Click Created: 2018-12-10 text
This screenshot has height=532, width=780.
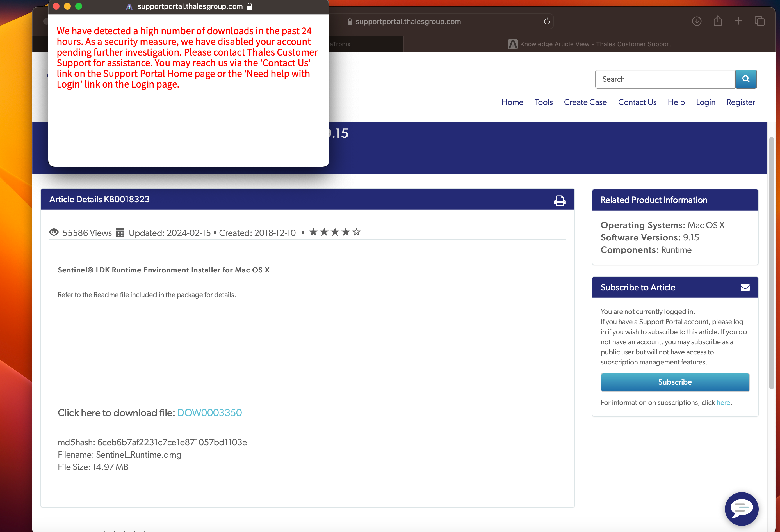tap(257, 233)
